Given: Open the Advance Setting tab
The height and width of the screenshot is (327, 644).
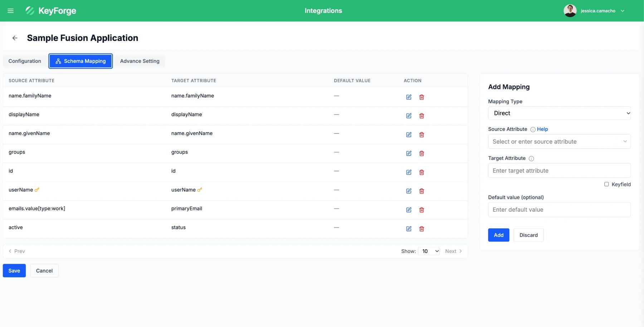Looking at the screenshot, I should pyautogui.click(x=140, y=61).
